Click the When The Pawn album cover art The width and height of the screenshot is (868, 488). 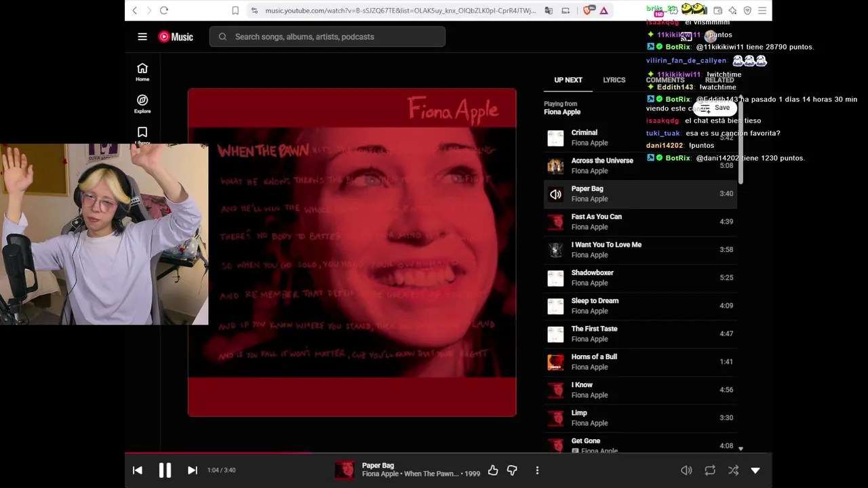[352, 252]
